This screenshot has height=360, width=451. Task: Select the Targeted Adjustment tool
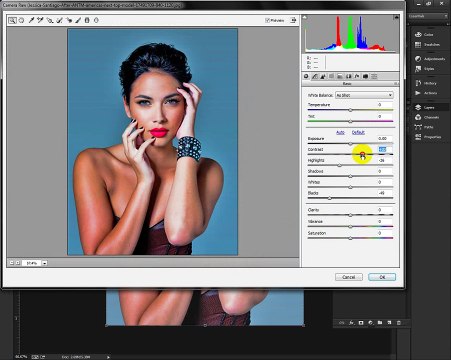click(50, 20)
